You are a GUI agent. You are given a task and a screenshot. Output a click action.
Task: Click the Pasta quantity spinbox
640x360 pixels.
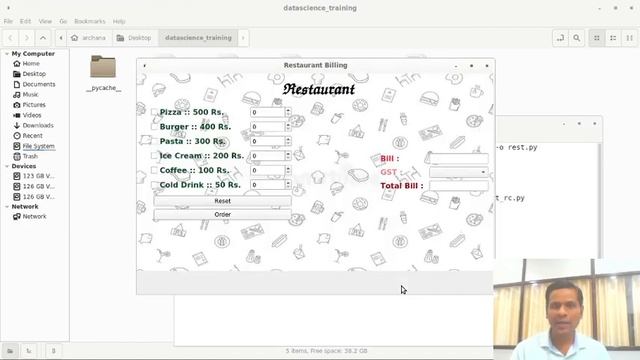point(271,141)
